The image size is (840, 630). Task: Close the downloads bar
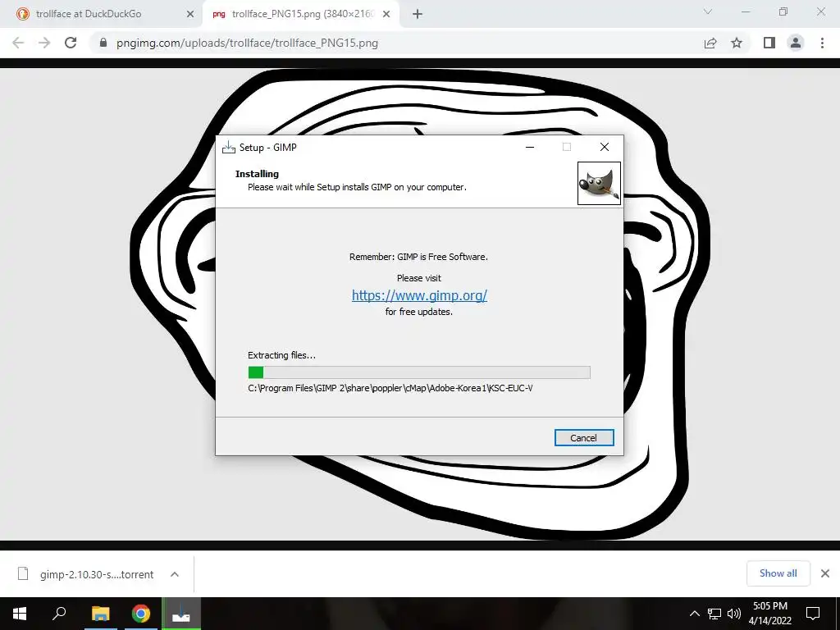(825, 573)
